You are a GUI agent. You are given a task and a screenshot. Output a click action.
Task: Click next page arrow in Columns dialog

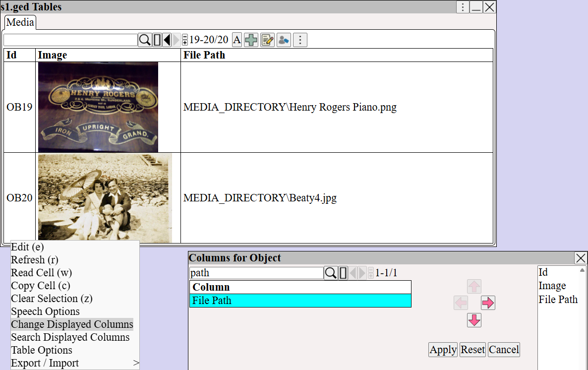tap(362, 273)
